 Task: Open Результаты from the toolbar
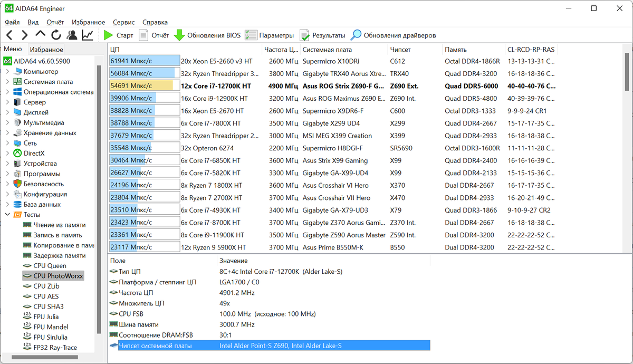tap(322, 35)
